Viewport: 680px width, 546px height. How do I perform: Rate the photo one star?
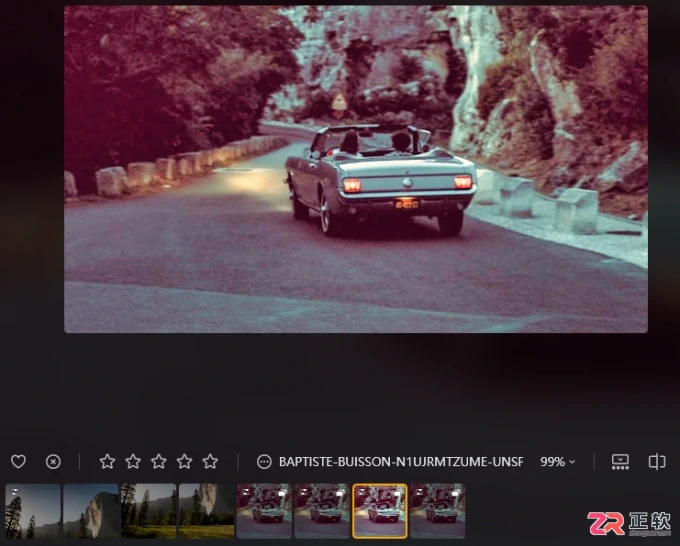107,461
